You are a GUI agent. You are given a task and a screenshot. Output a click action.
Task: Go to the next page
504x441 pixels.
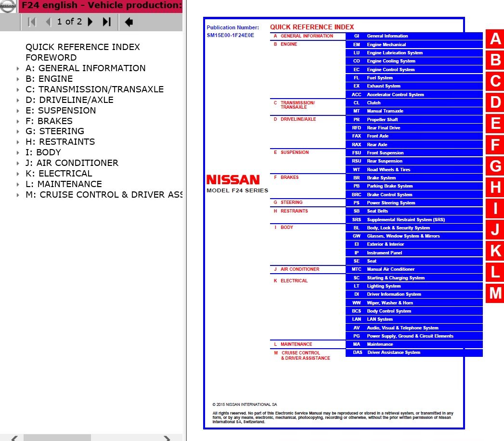click(90, 22)
